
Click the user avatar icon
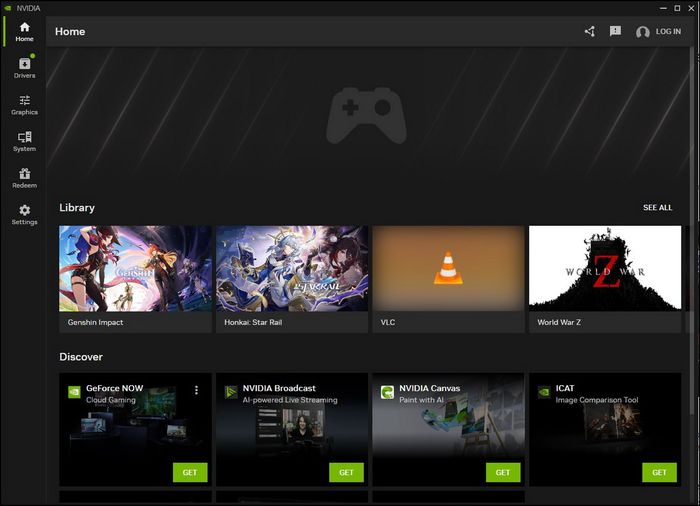point(642,32)
